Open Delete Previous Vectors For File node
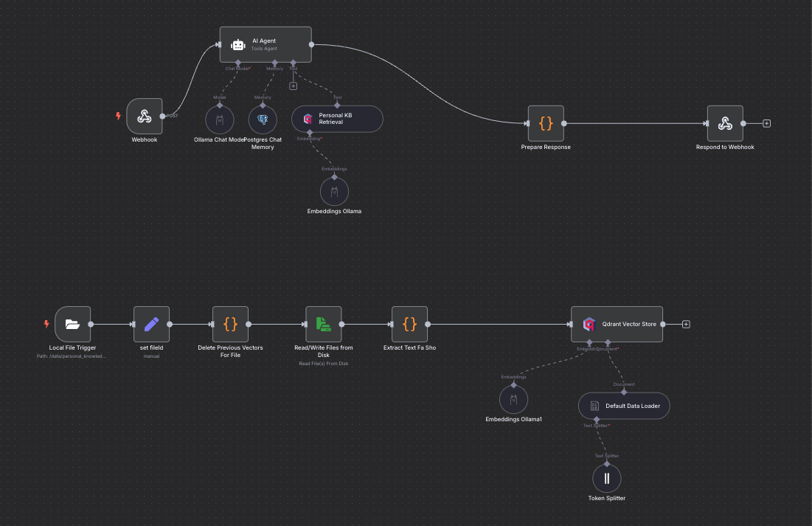This screenshot has width=812, height=526. coord(230,325)
